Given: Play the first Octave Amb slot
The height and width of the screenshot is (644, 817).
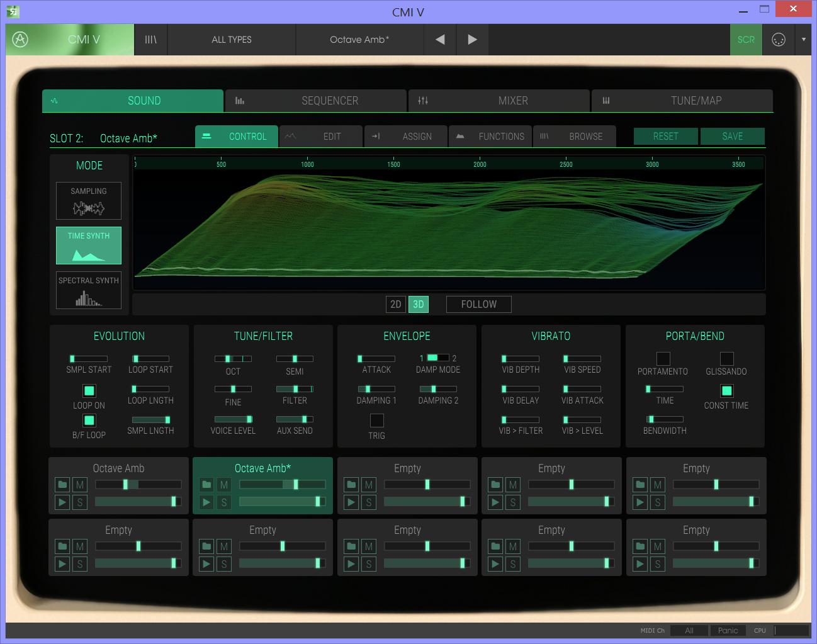Looking at the screenshot, I should pyautogui.click(x=62, y=502).
